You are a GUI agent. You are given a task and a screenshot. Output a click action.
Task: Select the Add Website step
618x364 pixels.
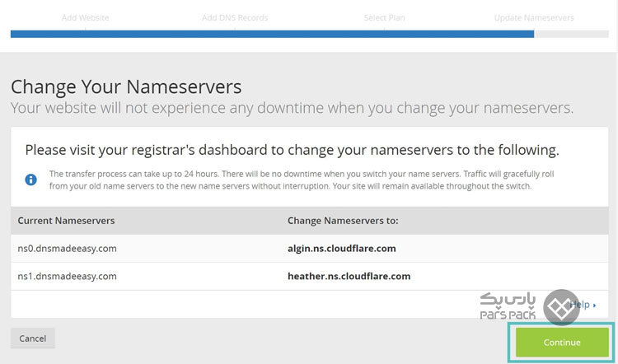click(85, 18)
